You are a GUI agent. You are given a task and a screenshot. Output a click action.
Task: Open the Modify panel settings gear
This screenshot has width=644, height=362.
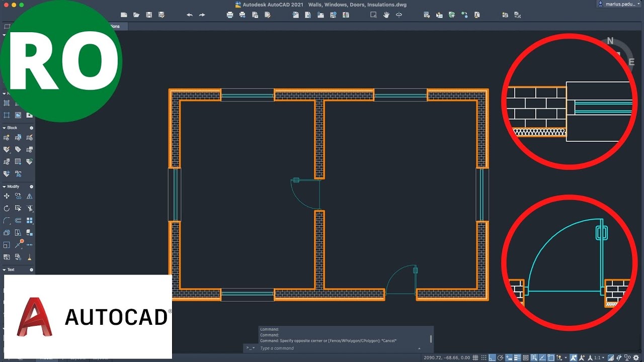click(31, 187)
